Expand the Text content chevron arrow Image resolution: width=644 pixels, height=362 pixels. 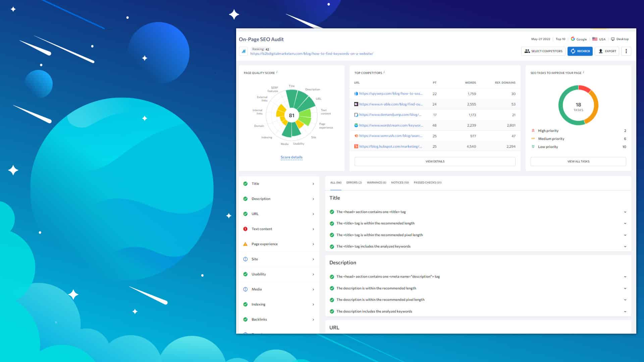coord(313,229)
